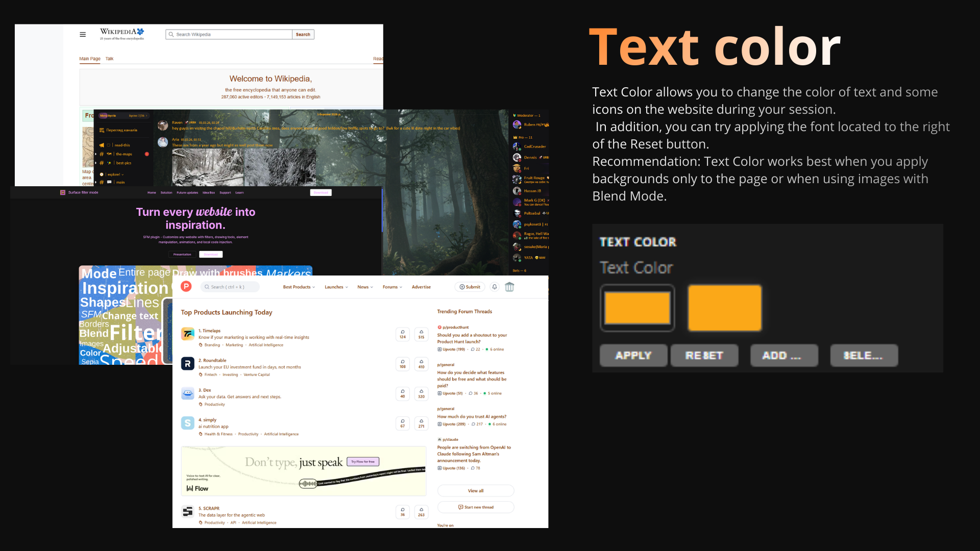Upvote the simply product
Screen dimensions: 980x551
pos(421,423)
